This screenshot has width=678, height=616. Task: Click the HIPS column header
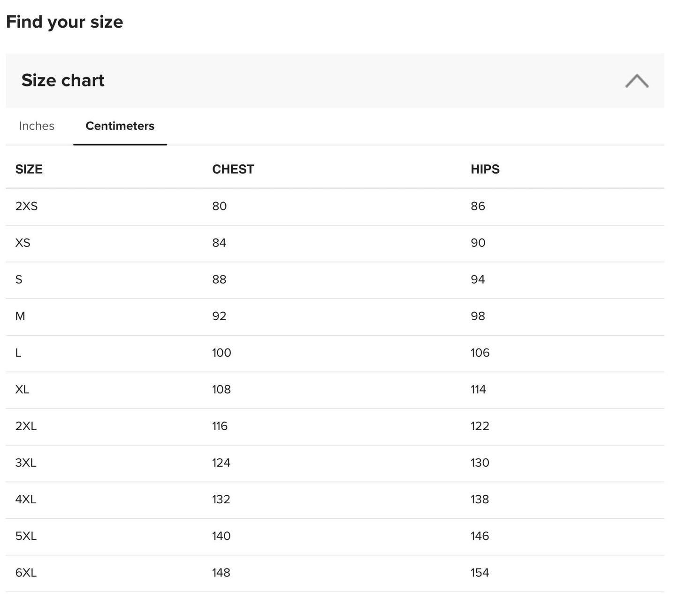pyautogui.click(x=485, y=169)
